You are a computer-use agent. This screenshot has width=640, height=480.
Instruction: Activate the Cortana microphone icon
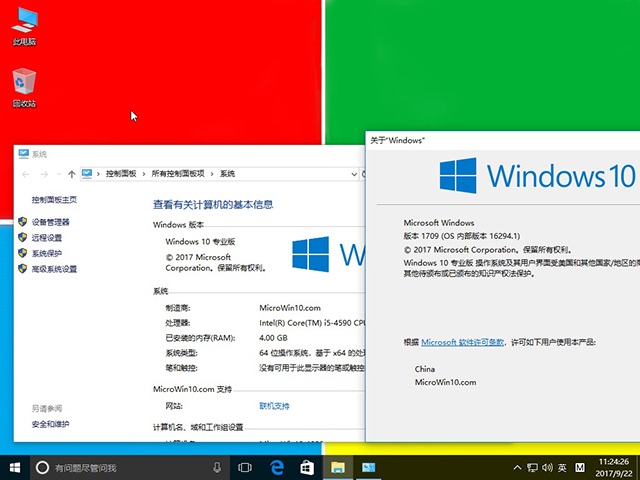pyautogui.click(x=217, y=467)
